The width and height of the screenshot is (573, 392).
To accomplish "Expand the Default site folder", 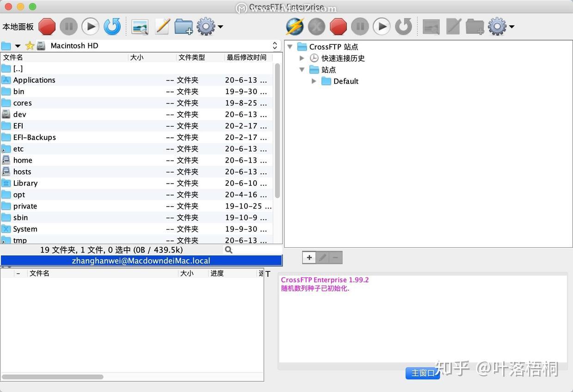I will [314, 81].
